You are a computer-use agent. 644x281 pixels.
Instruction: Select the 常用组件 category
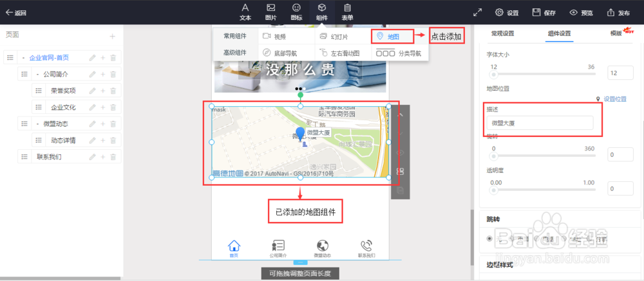pos(235,36)
